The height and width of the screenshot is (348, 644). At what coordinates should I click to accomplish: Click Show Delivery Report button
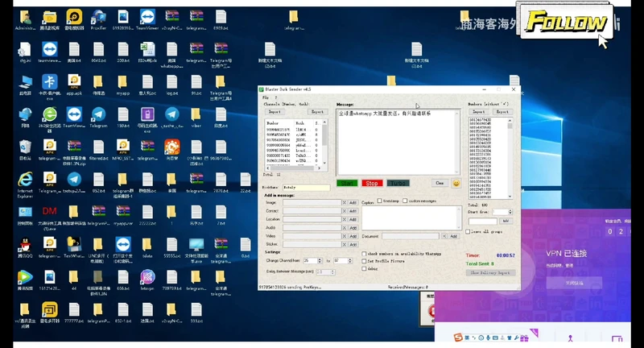490,273
